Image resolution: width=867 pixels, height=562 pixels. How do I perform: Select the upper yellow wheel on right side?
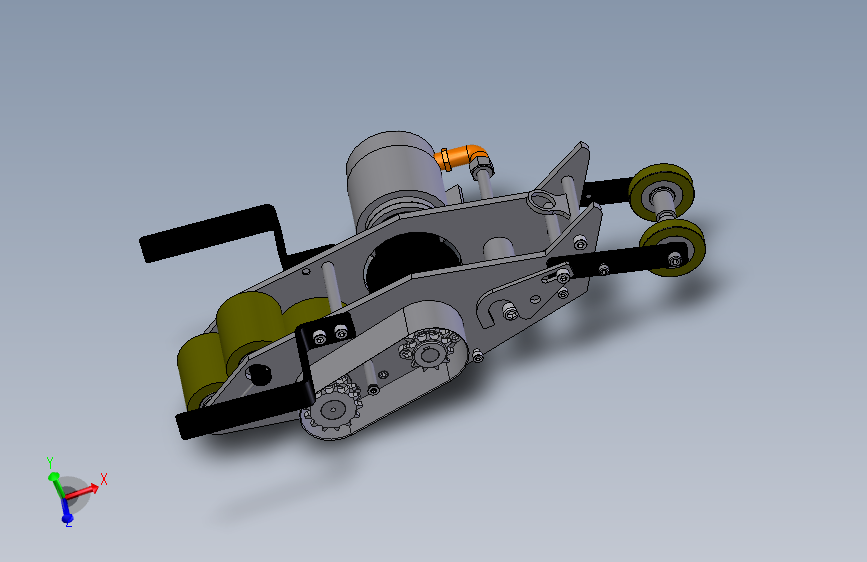tap(661, 191)
